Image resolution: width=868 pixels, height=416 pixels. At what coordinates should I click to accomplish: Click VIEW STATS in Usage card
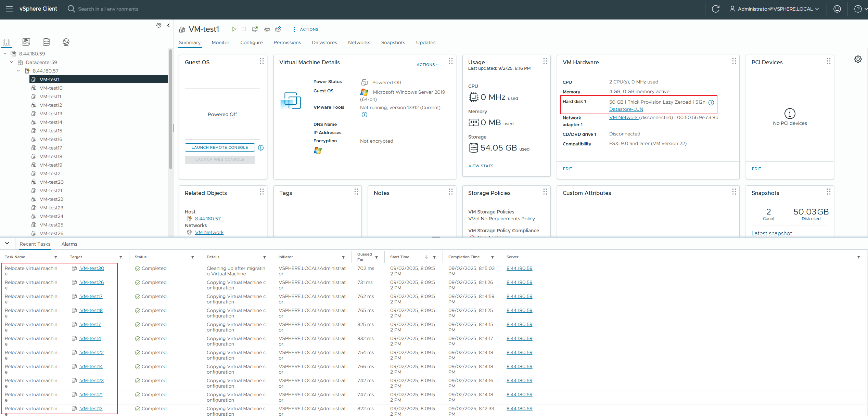(x=481, y=166)
